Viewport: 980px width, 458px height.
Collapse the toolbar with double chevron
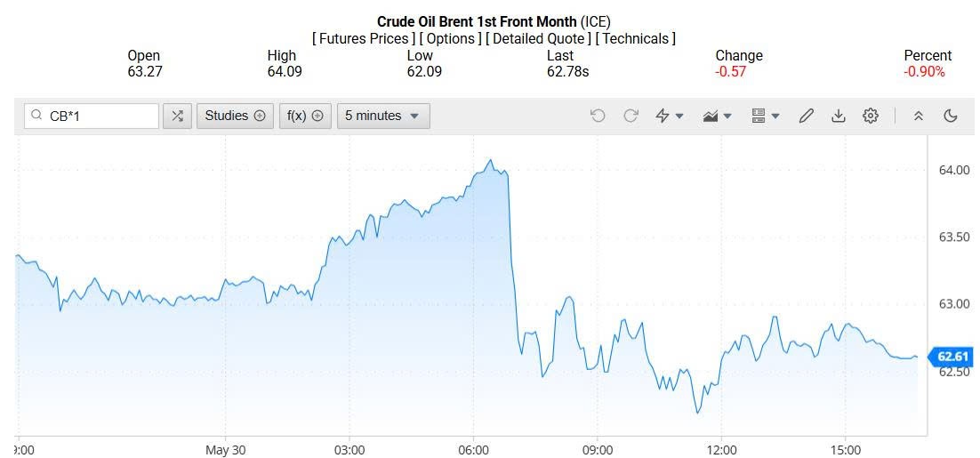[x=919, y=116]
